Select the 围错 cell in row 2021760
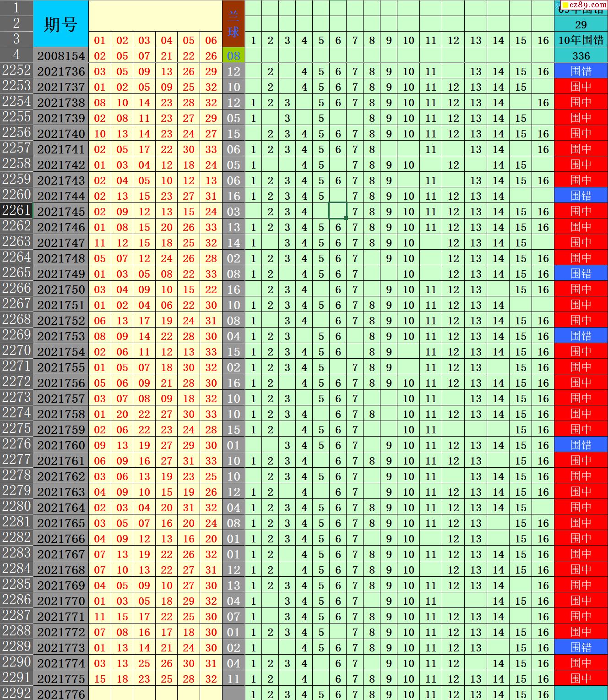This screenshot has height=700, width=608. click(x=581, y=445)
